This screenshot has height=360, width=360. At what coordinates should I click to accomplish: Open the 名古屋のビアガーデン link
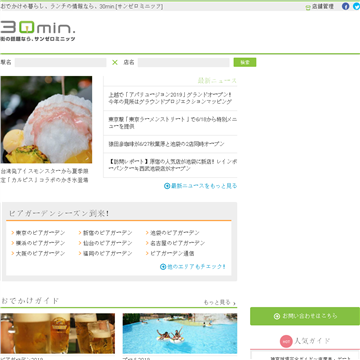[x=178, y=243]
